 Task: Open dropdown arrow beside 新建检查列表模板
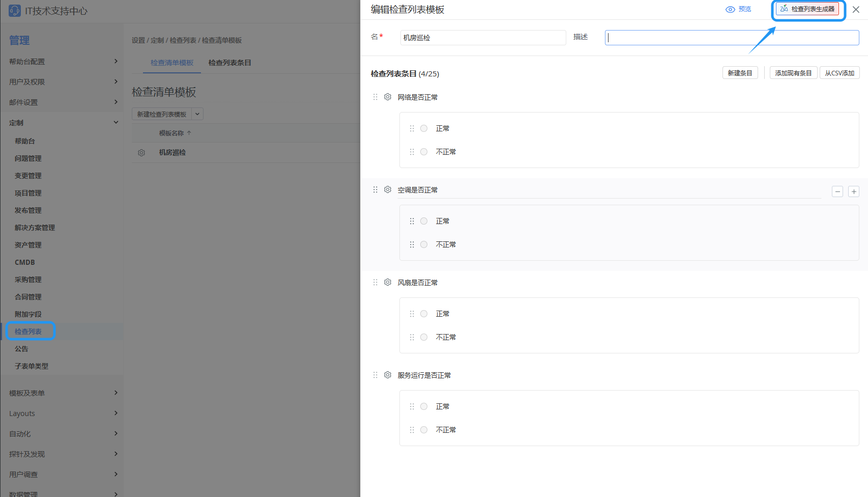[197, 114]
